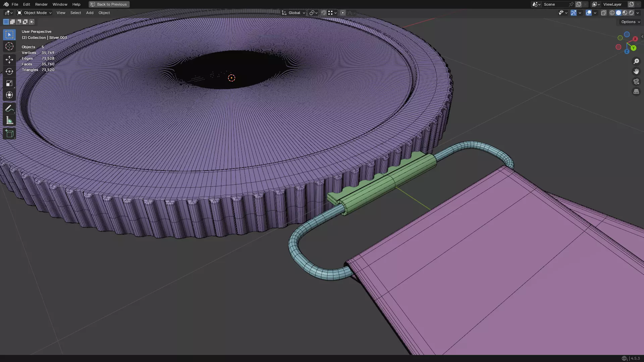The image size is (644, 362).
Task: Switch to wireframe viewport shading
Action: [x=612, y=13]
